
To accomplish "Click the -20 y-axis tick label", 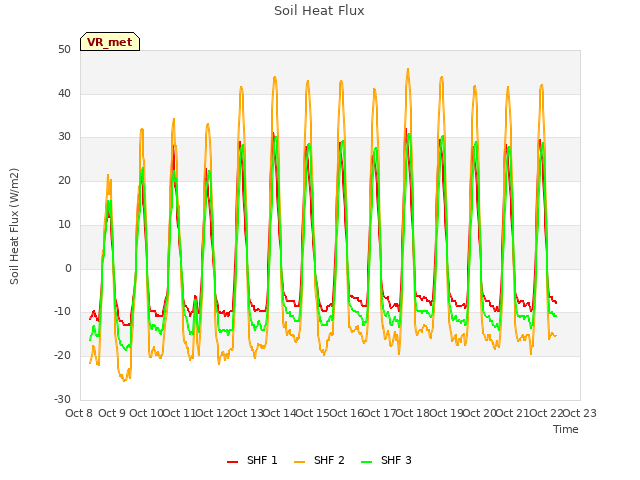I will pyautogui.click(x=62, y=356).
